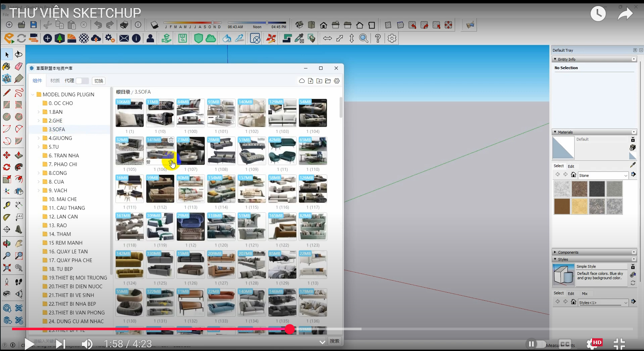Play the YouTube video
This screenshot has width=644, height=351.
(29, 344)
